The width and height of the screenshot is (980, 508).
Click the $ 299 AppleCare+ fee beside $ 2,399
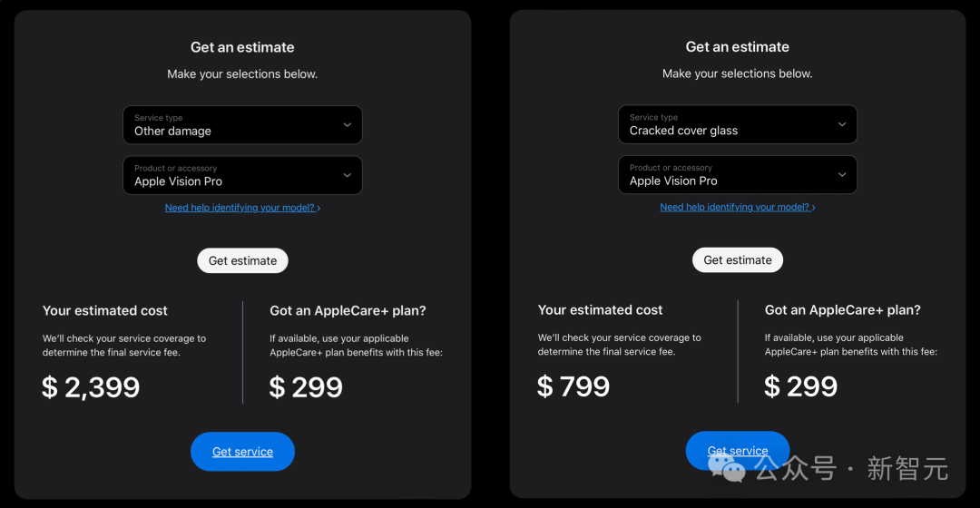tap(306, 387)
